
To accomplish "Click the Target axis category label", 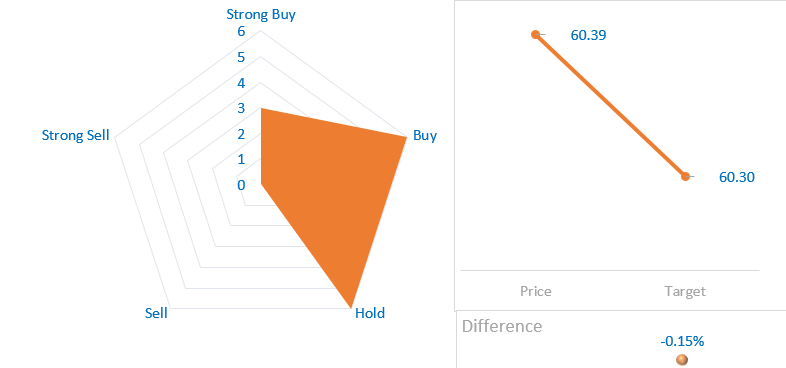I will (x=685, y=291).
